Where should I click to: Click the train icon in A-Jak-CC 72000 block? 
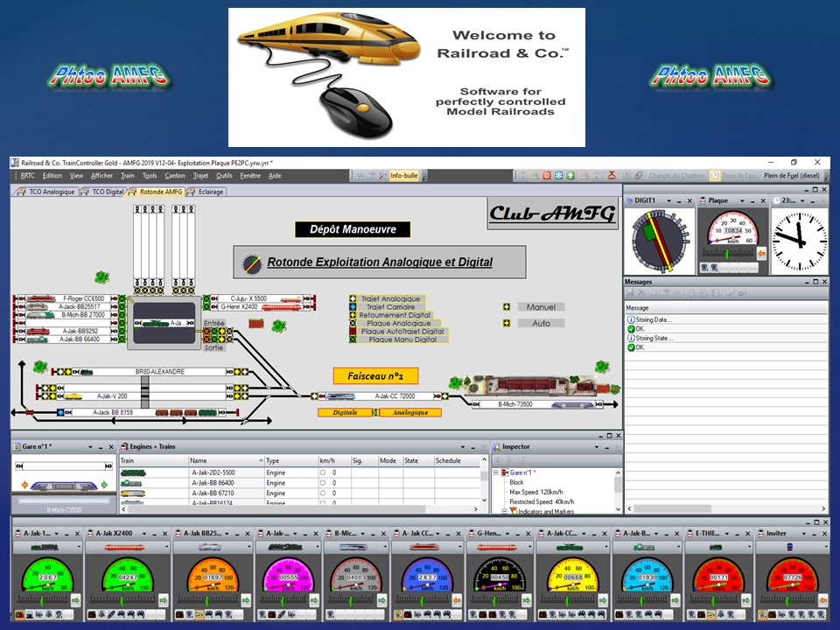[340, 396]
